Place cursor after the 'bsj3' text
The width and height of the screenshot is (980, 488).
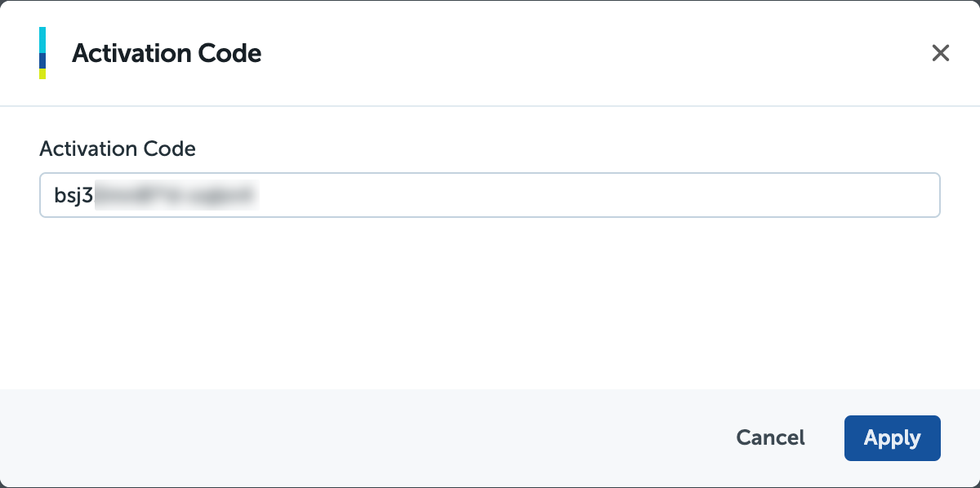pos(95,196)
